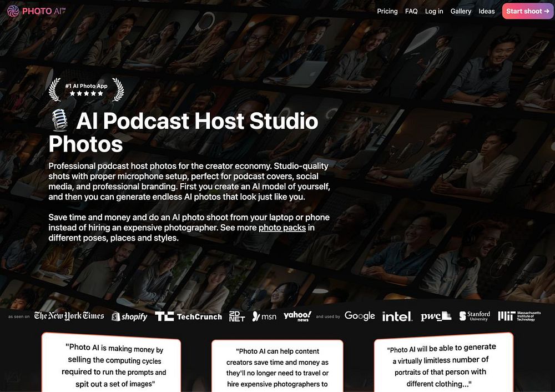Click the microphone emoji beside the heading
Screen dimensions: 555x392
click(59, 120)
